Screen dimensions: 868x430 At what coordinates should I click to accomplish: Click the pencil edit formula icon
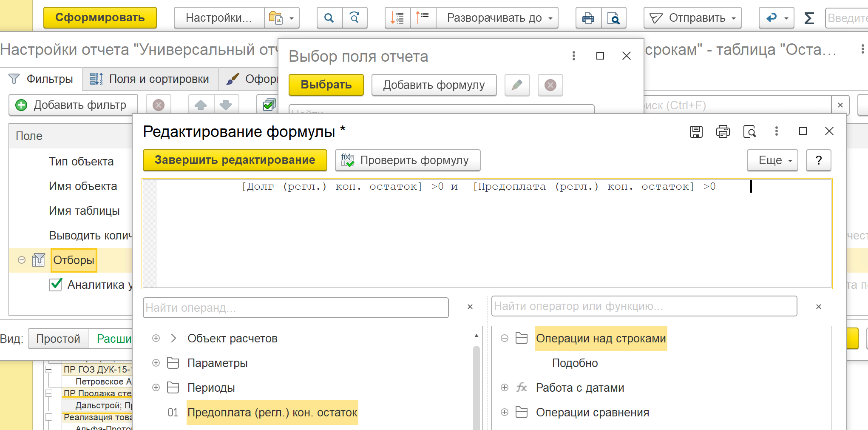[x=517, y=85]
